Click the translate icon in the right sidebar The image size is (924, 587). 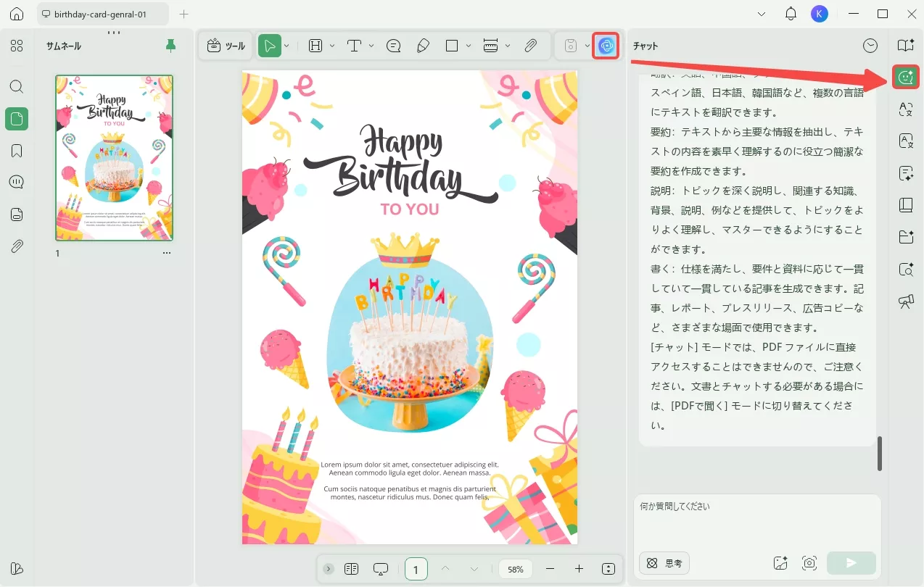tap(905, 109)
